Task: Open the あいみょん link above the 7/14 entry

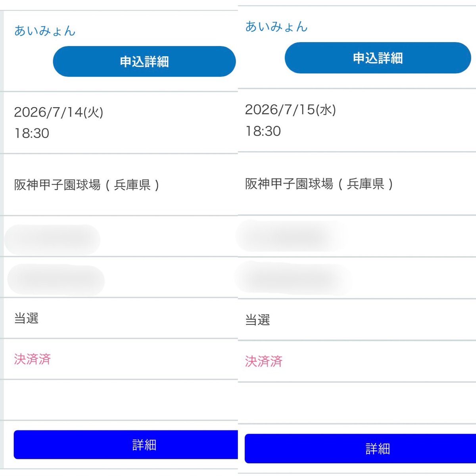Action: pos(45,31)
